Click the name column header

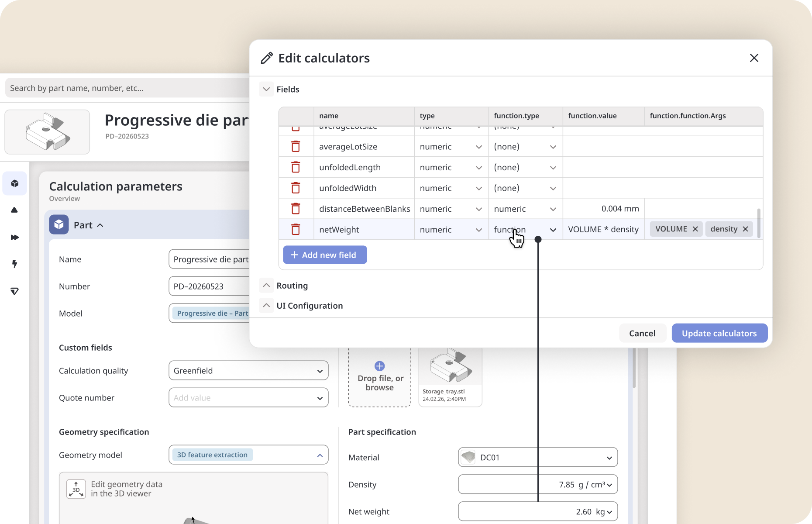pos(364,116)
